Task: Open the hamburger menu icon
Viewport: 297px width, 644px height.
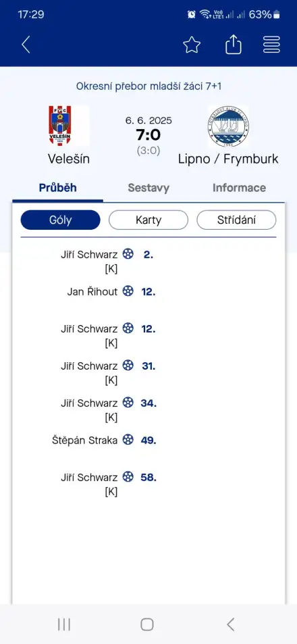Action: coord(271,45)
